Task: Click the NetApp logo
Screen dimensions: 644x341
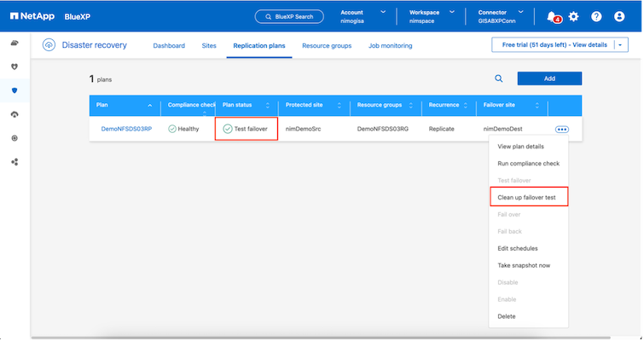Action: click(x=32, y=16)
